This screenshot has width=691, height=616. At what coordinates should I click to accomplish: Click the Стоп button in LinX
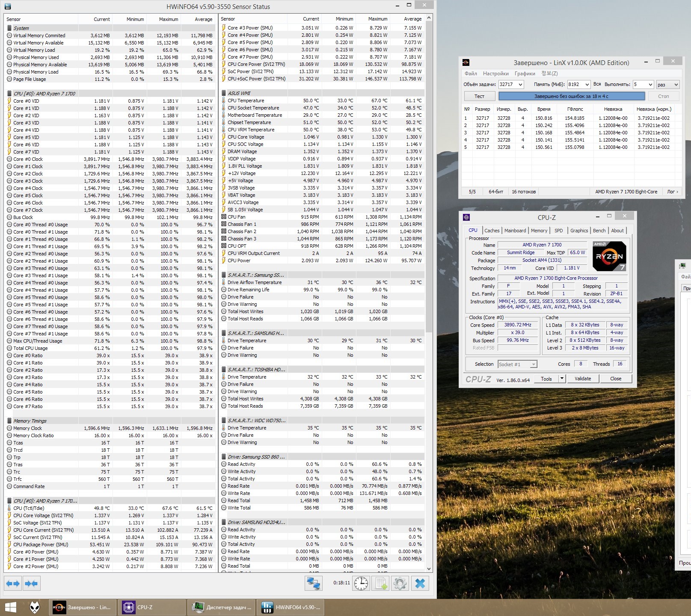[664, 96]
